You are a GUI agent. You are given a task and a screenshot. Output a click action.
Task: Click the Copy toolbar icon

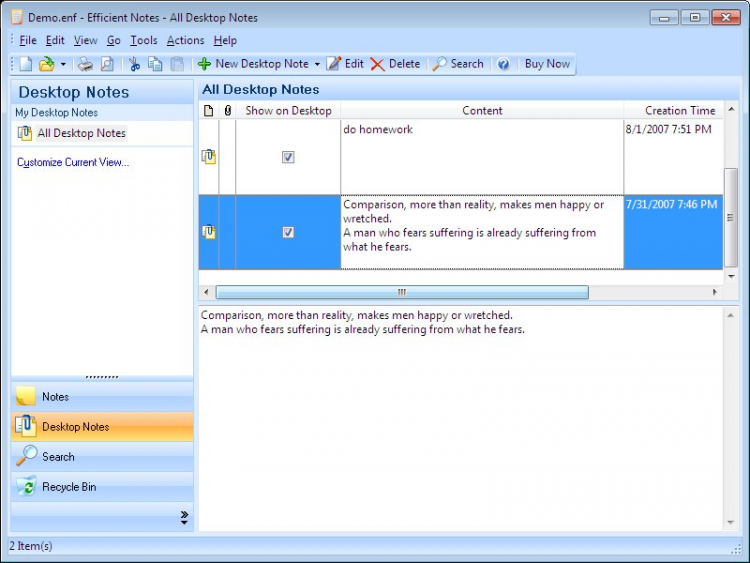pos(155,64)
